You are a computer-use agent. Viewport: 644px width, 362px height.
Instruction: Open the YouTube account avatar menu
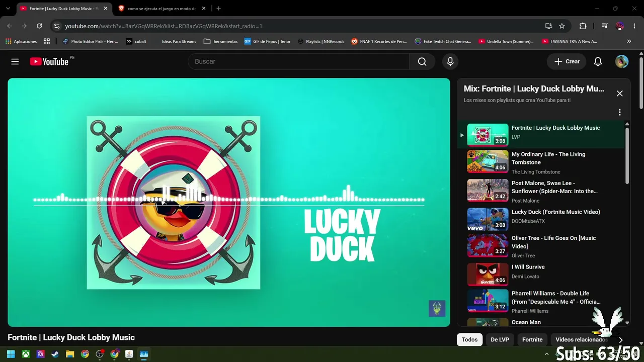(622, 61)
